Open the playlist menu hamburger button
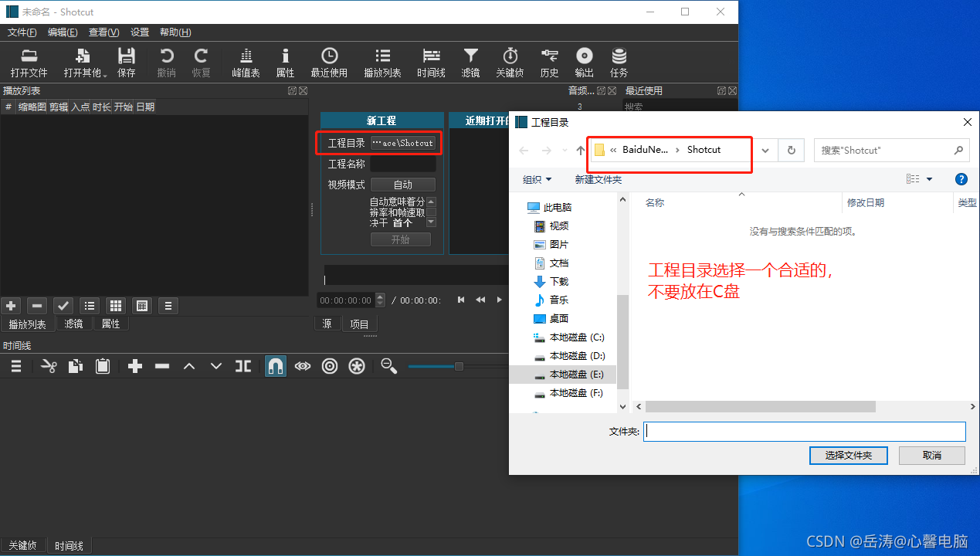 coord(168,306)
